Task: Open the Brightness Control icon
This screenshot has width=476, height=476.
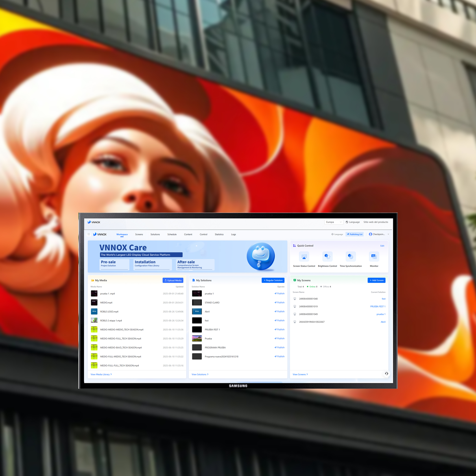Action: (x=327, y=257)
